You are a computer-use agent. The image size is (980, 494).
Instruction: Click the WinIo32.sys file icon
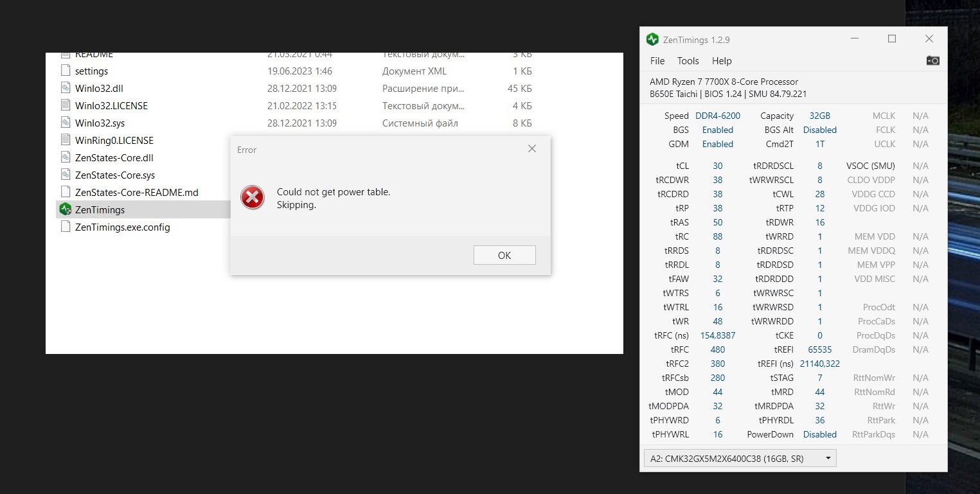pos(65,123)
